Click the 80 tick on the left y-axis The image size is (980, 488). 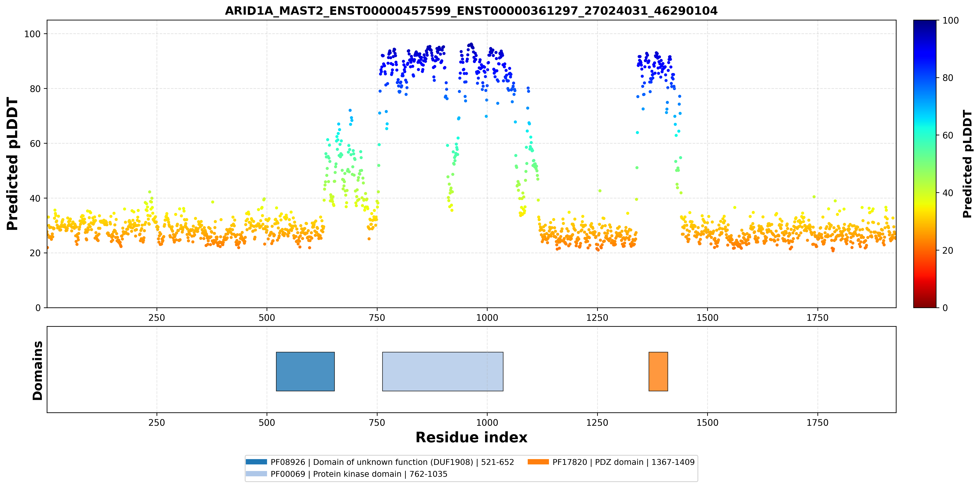coord(35,89)
